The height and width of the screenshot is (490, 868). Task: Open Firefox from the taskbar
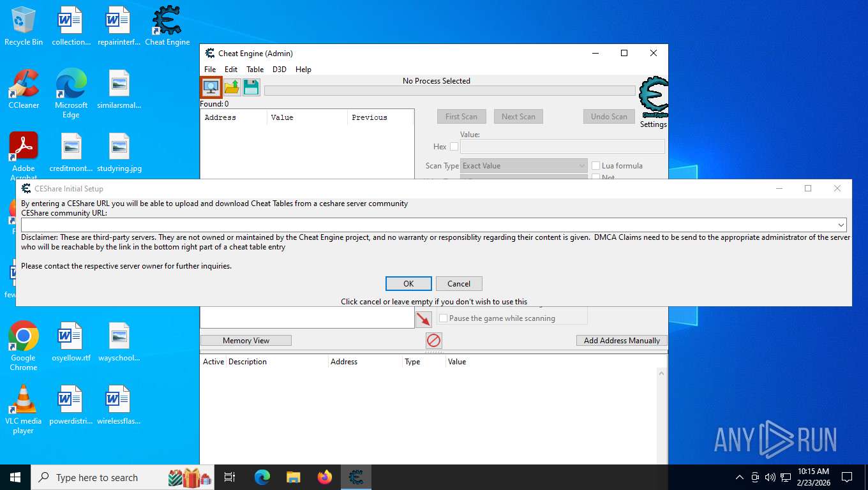click(x=325, y=477)
